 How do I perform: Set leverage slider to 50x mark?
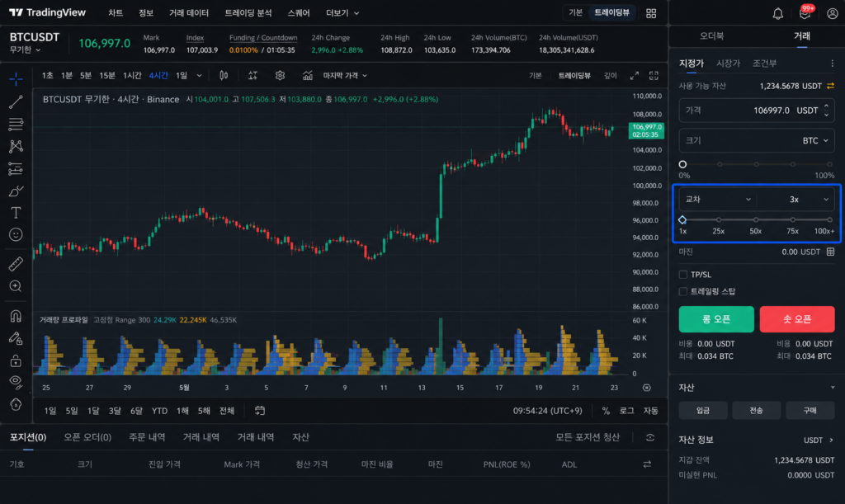pos(756,219)
